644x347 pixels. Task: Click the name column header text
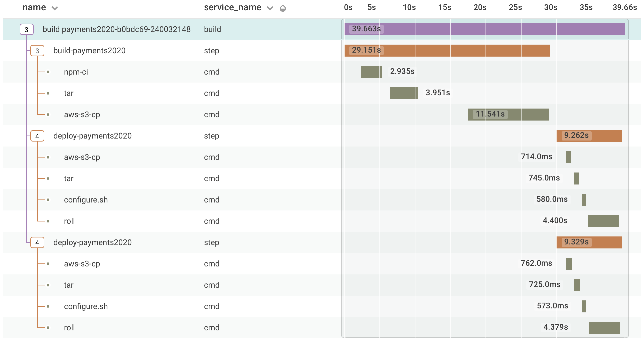tap(34, 8)
